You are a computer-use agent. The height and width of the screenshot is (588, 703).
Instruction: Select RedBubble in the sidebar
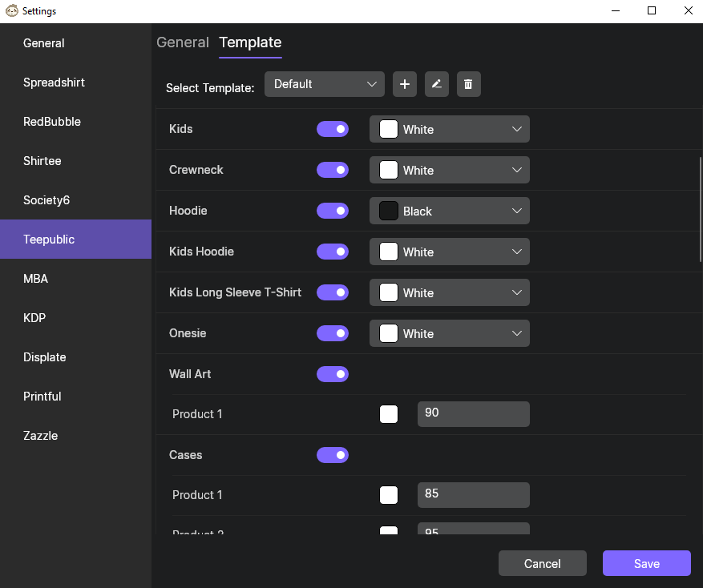click(76, 122)
